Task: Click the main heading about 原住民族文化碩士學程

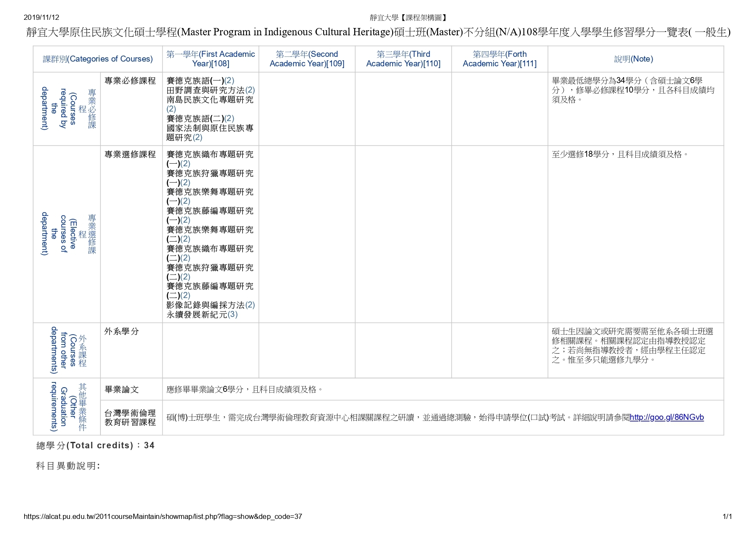Action: 378,32
